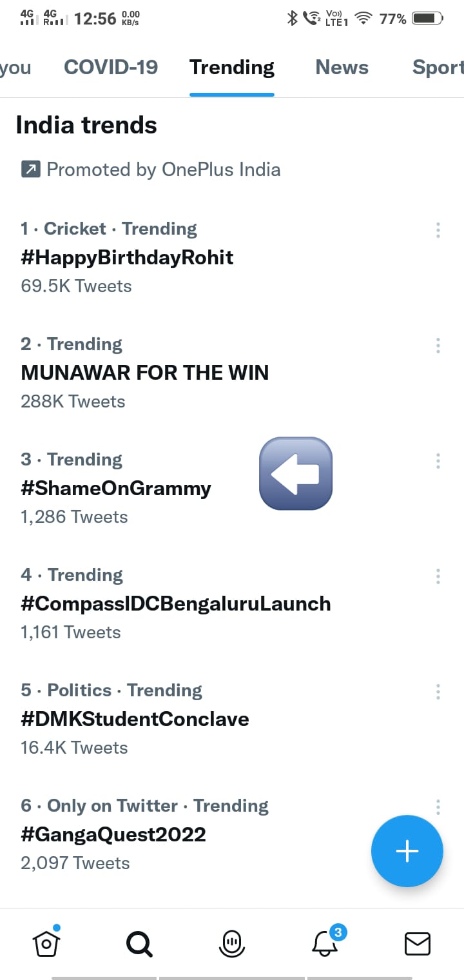This screenshot has height=980, width=464.
Task: Switch to the News tab
Action: (342, 67)
